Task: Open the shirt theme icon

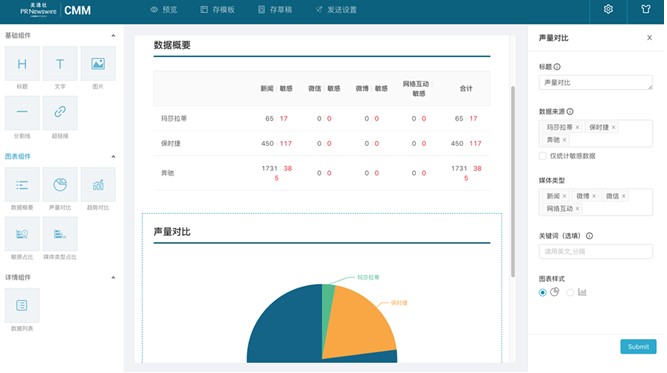Action: [x=646, y=9]
